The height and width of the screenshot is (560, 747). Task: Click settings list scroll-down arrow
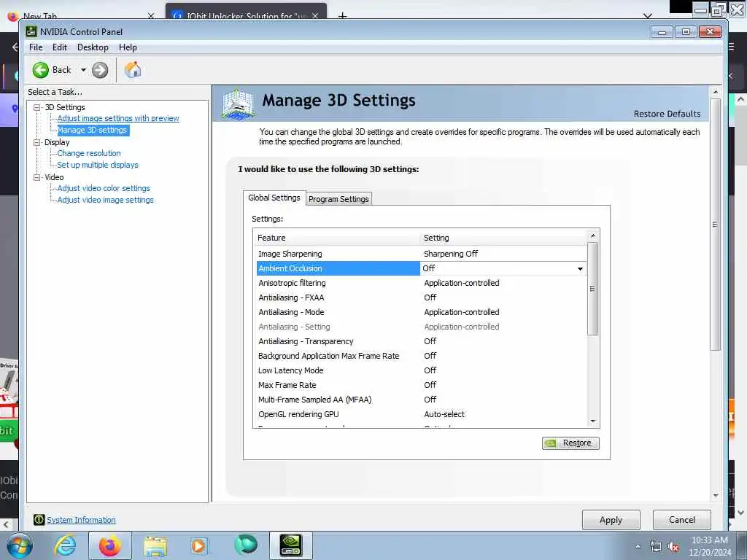pos(592,421)
